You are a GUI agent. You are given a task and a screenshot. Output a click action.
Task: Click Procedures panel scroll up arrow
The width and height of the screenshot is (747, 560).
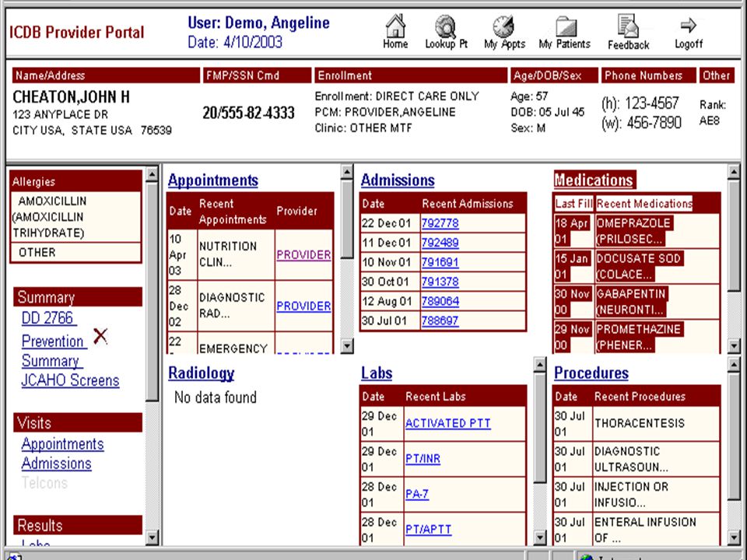click(734, 365)
